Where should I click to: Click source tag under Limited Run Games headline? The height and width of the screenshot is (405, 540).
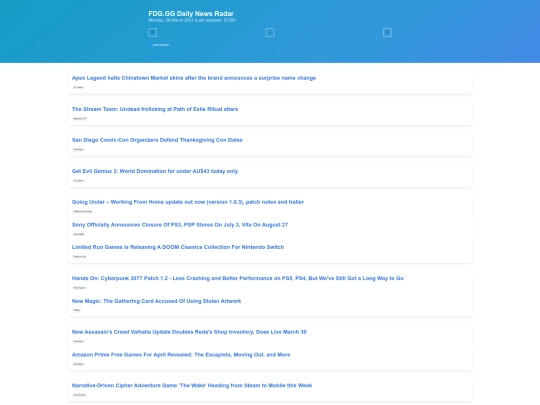coord(79,257)
